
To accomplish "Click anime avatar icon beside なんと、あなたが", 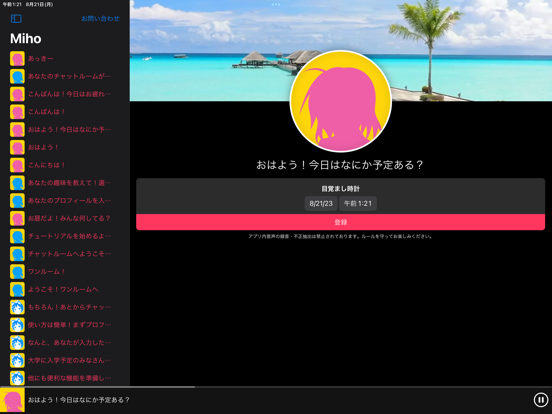I will (x=17, y=343).
